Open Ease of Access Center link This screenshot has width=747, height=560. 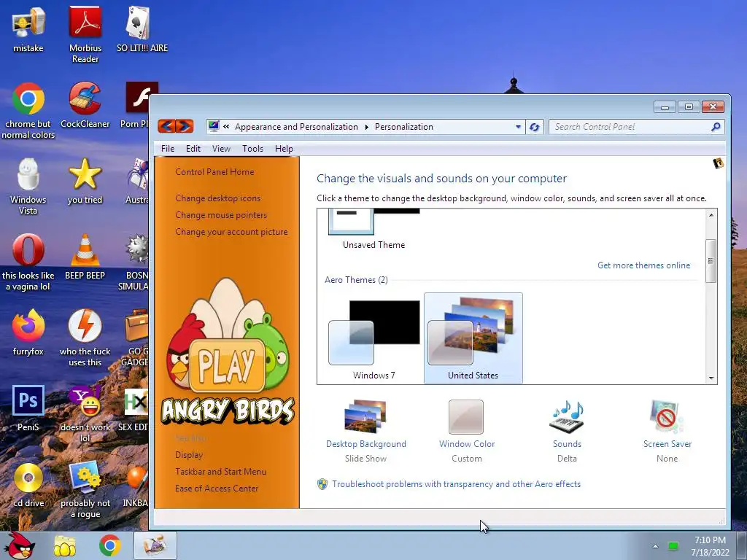click(x=216, y=488)
